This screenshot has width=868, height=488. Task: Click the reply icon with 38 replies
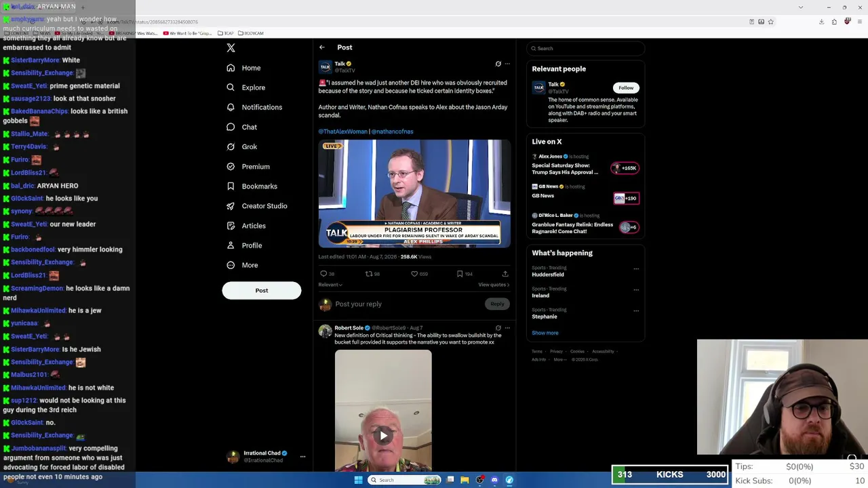coord(323,274)
